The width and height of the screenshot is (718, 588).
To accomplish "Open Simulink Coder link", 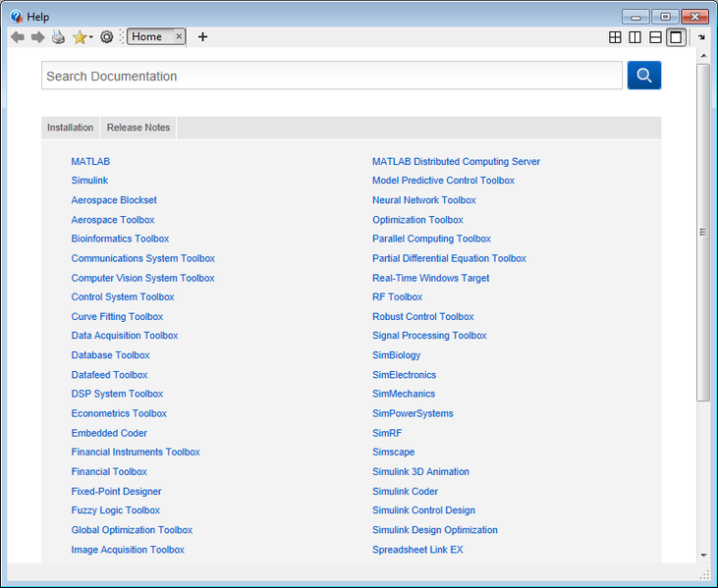I will [x=406, y=492].
